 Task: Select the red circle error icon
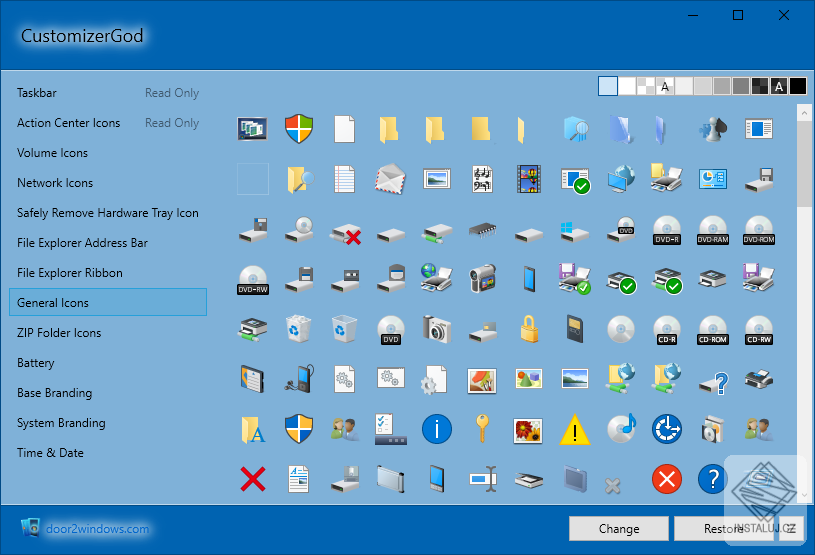click(667, 479)
